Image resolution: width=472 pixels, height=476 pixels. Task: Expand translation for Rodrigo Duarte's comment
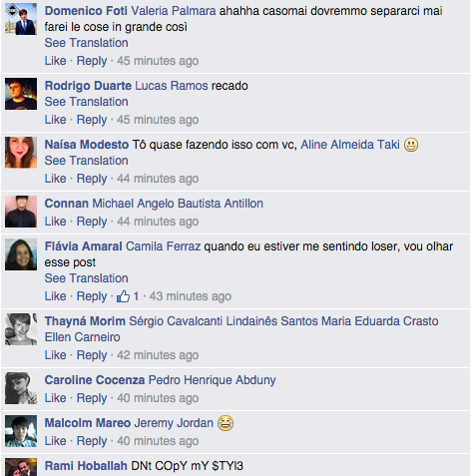[x=87, y=102]
